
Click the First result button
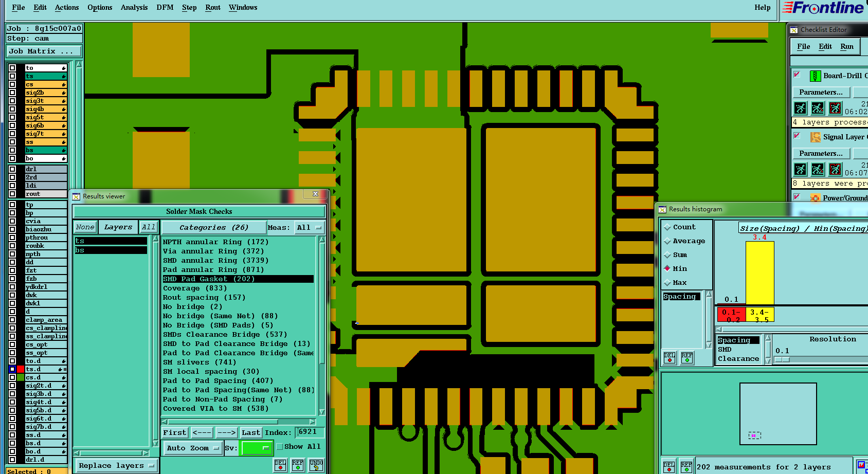175,433
